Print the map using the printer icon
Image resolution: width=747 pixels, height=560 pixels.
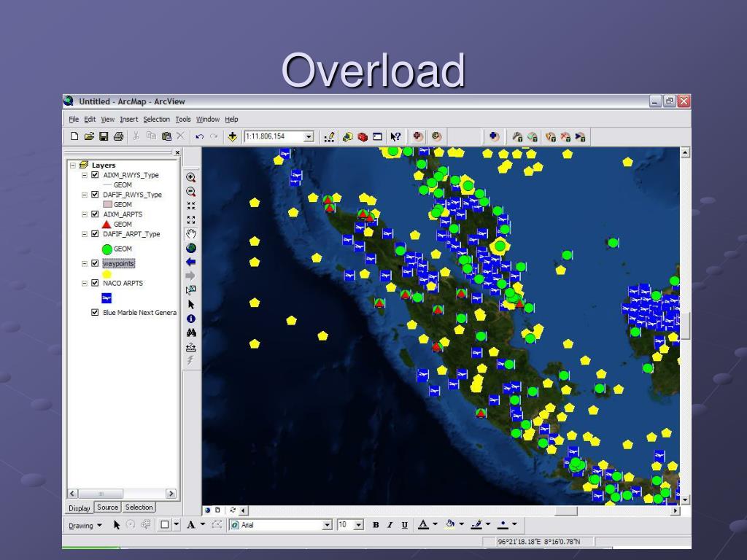(x=119, y=136)
